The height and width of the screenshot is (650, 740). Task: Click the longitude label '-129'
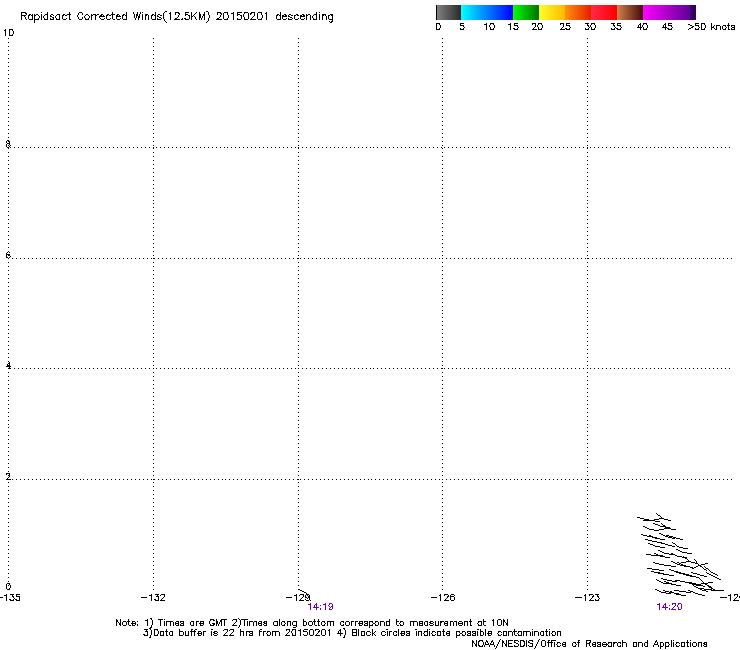[x=298, y=598]
